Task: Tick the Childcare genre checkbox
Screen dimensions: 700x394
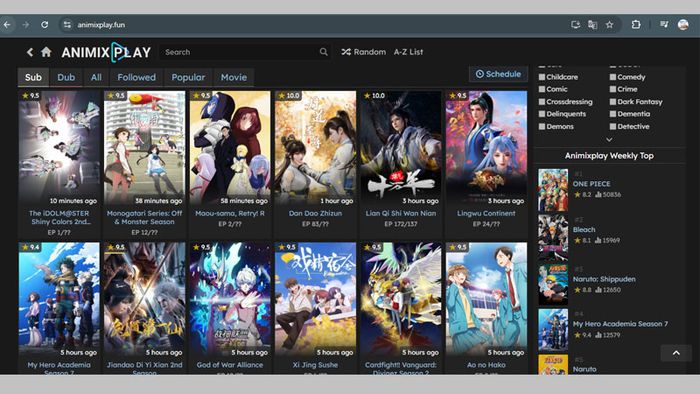Action: coord(542,77)
